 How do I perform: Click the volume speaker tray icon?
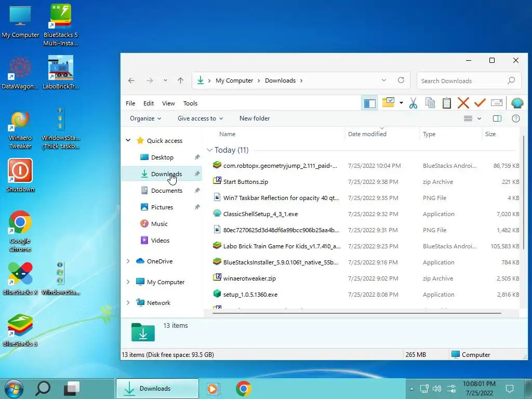click(x=436, y=389)
